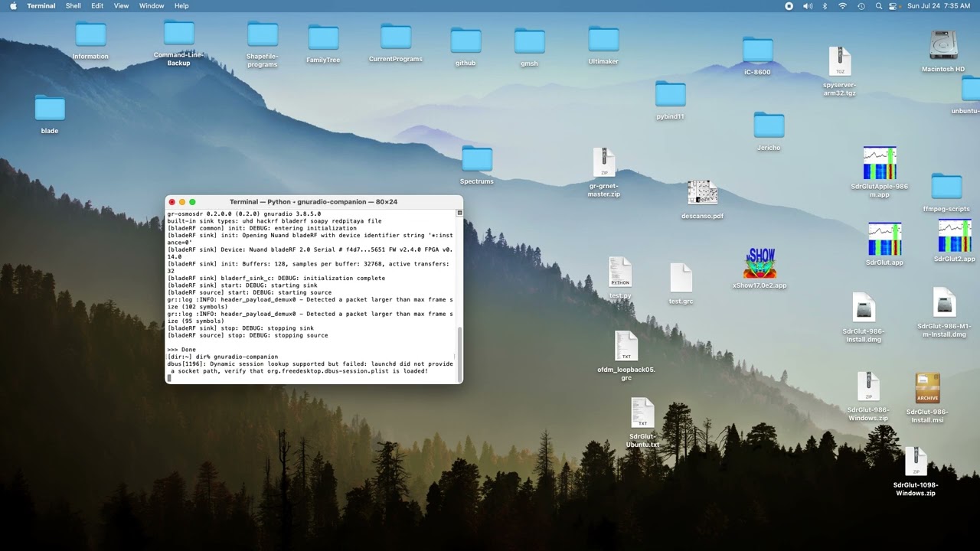Open the pybind11 folder
The height and width of the screenshot is (551, 980).
[670, 96]
